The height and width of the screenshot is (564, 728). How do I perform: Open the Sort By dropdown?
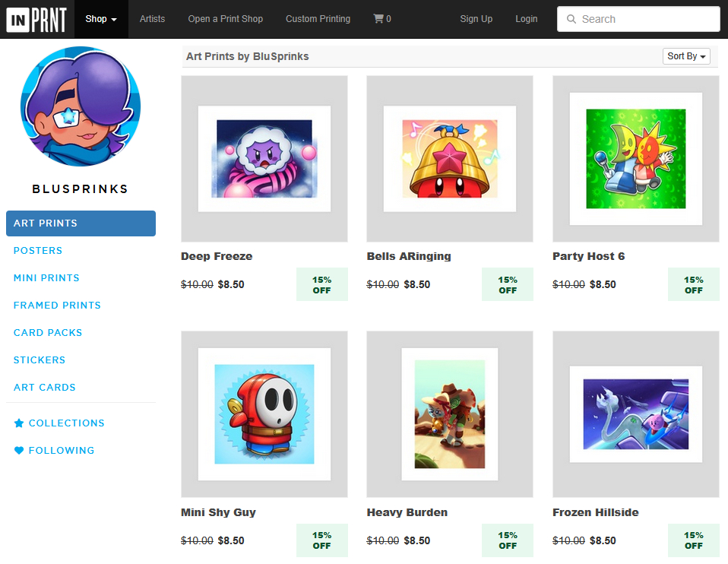click(x=686, y=56)
